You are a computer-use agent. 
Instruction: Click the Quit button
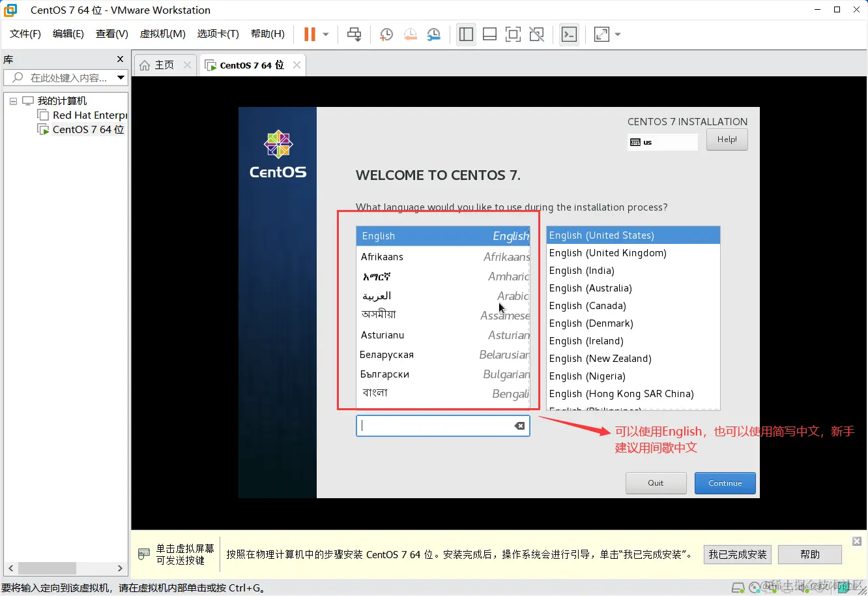pos(656,483)
